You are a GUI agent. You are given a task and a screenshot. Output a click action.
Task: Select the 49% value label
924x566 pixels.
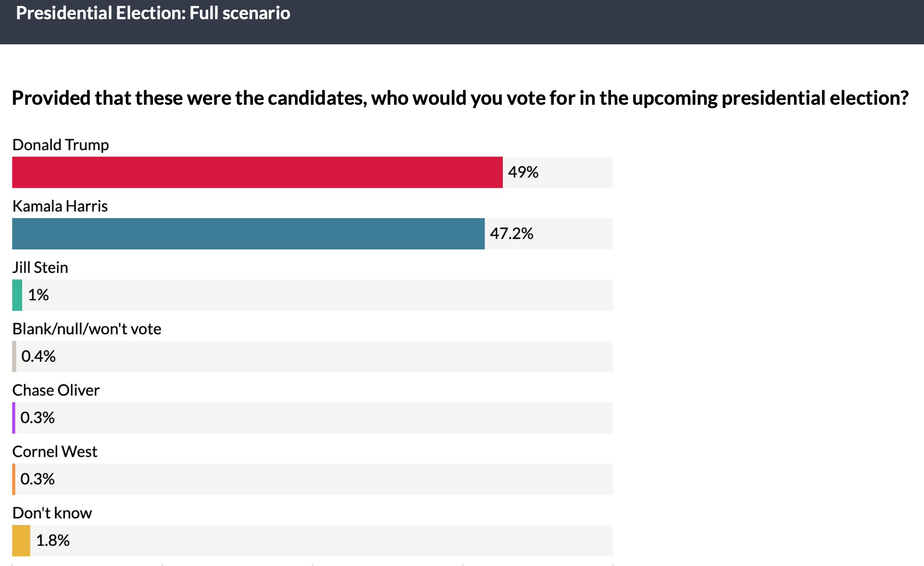coord(523,172)
